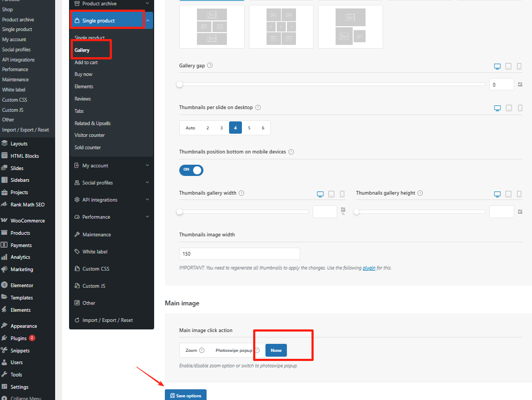Click the Thumbnails image width input field
This screenshot has height=400, width=532.
pos(239,253)
